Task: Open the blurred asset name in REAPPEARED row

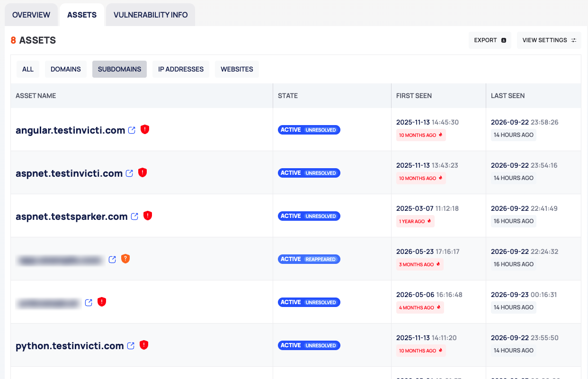Action: pos(60,260)
